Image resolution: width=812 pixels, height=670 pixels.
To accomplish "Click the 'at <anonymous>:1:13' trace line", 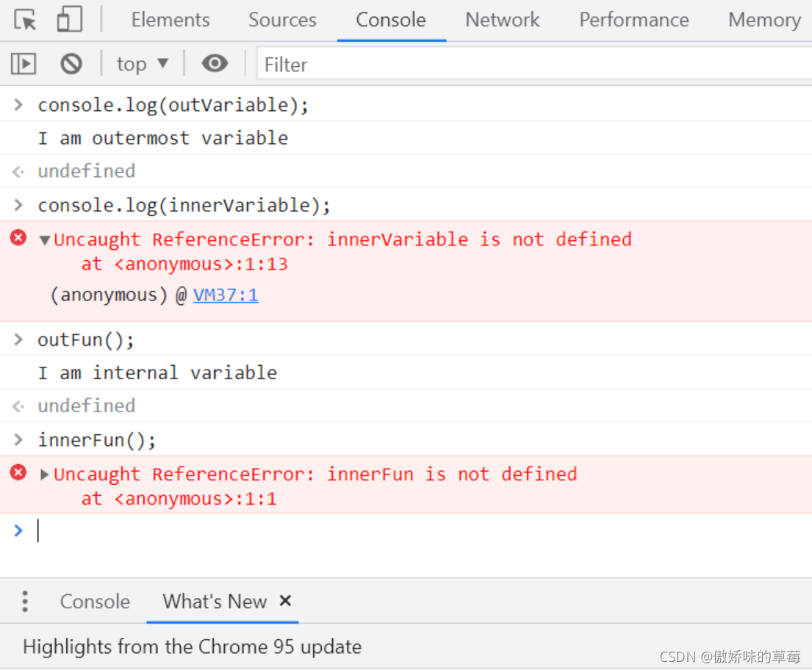I will [184, 264].
